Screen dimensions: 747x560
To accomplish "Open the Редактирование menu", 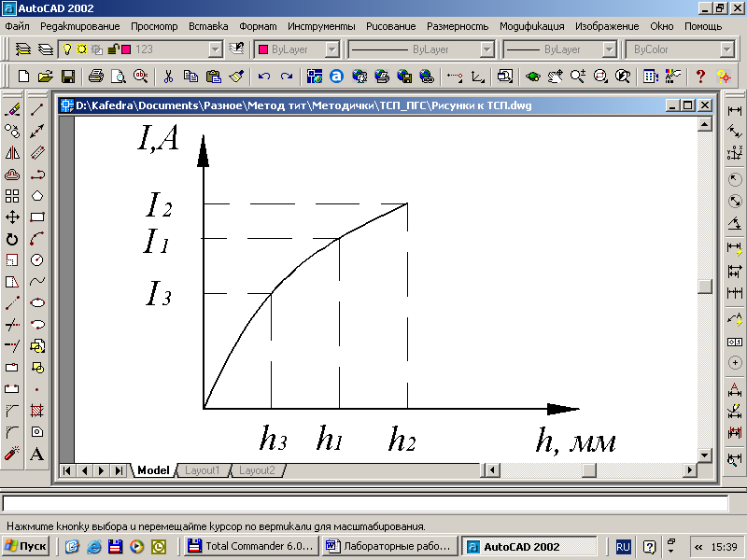I will tap(80, 26).
